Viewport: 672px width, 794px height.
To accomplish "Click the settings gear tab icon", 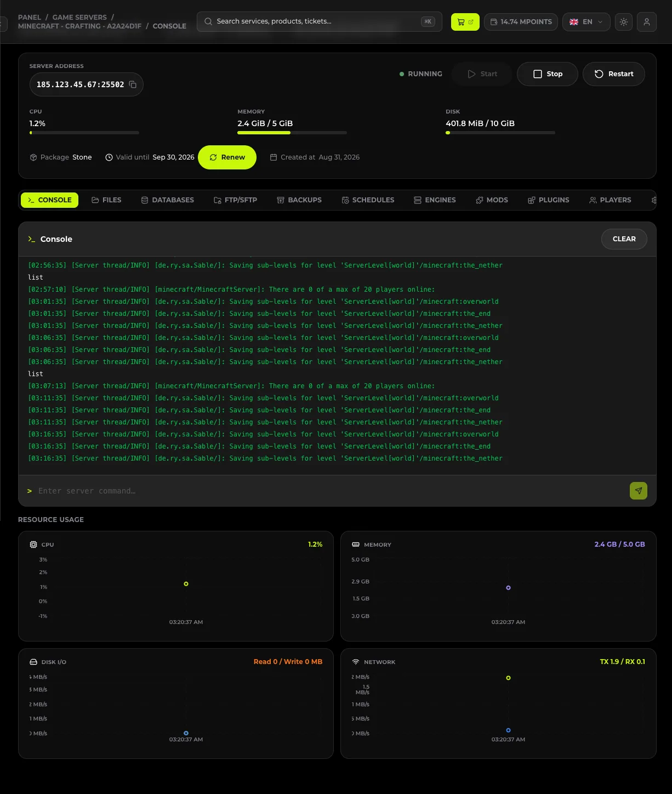I will pos(654,200).
